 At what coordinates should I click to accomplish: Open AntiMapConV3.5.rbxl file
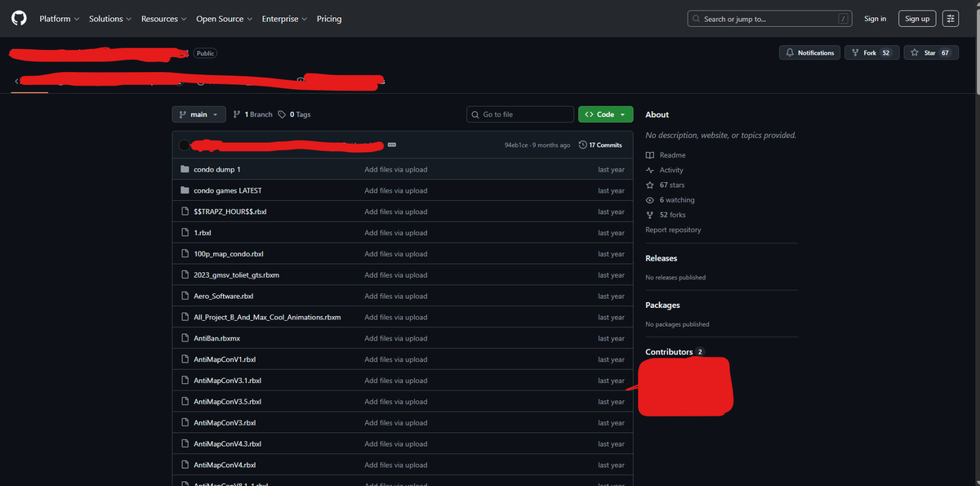tap(228, 402)
